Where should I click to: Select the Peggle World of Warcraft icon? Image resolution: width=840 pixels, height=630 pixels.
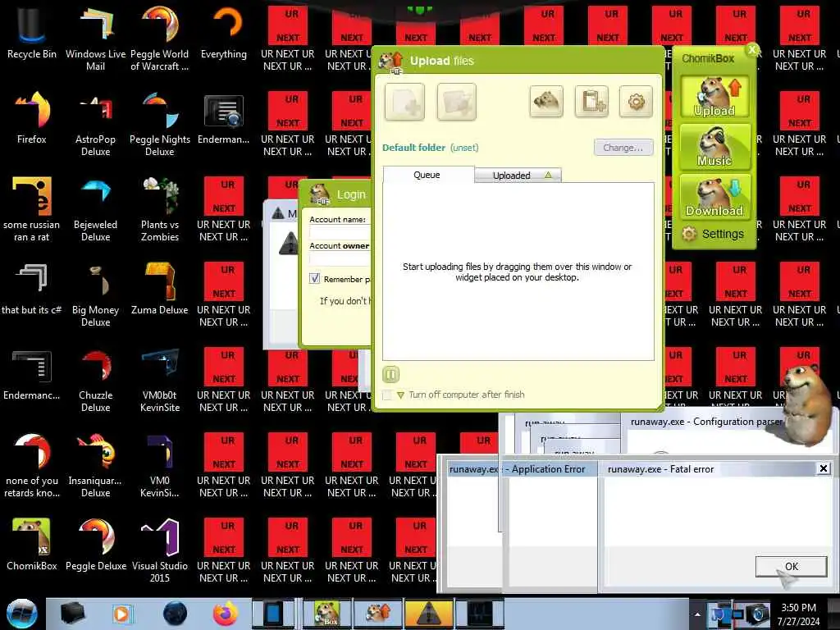pyautogui.click(x=160, y=39)
